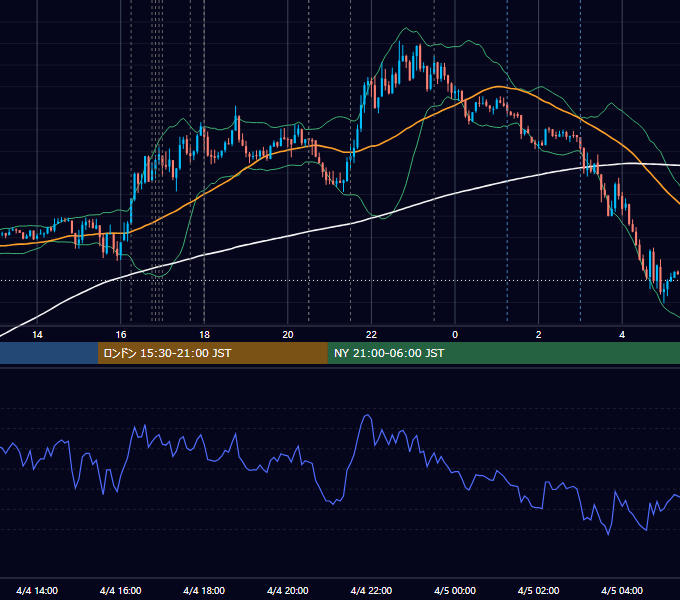Click the 22 hour axis label
Screen dimensions: 680x600
pyautogui.click(x=371, y=335)
